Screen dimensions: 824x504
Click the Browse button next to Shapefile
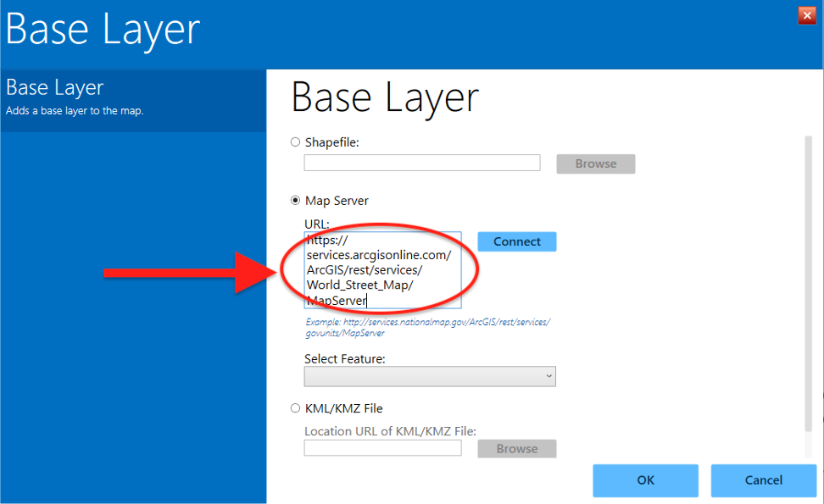pyautogui.click(x=595, y=163)
